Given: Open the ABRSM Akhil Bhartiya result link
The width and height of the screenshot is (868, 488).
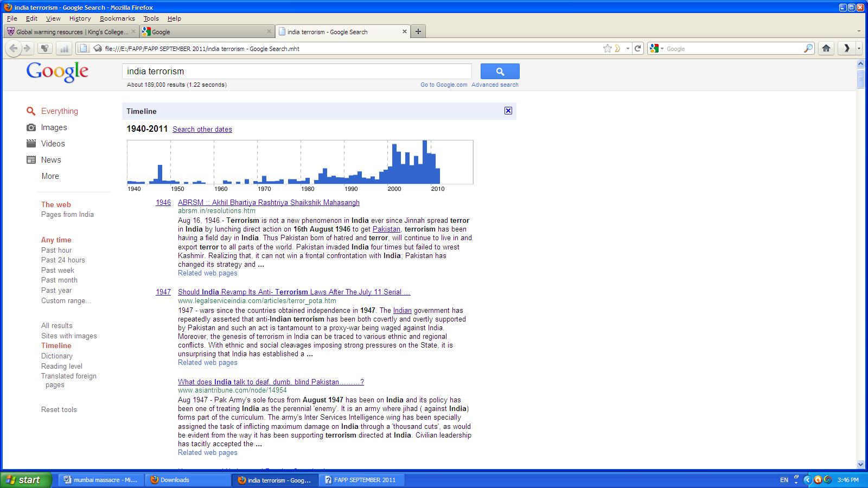Looking at the screenshot, I should click(x=269, y=202).
